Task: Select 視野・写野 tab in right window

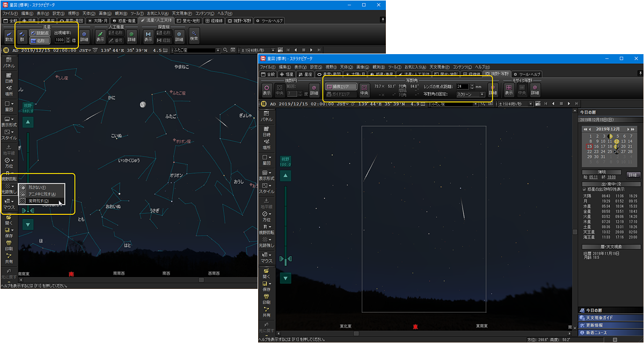Action: click(496, 74)
